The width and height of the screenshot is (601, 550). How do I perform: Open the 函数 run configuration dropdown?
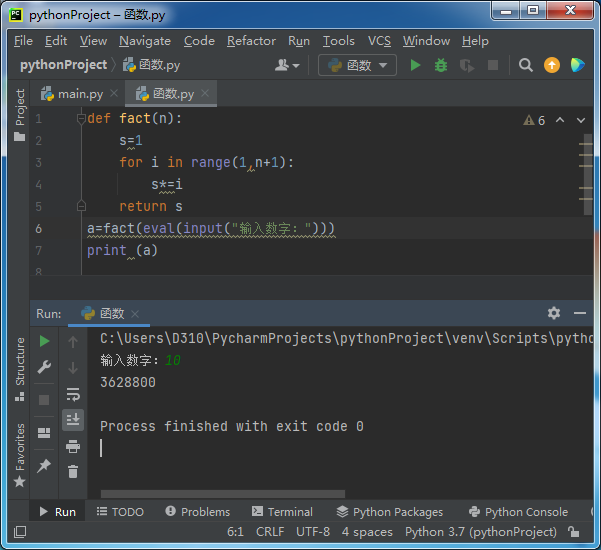tap(357, 66)
